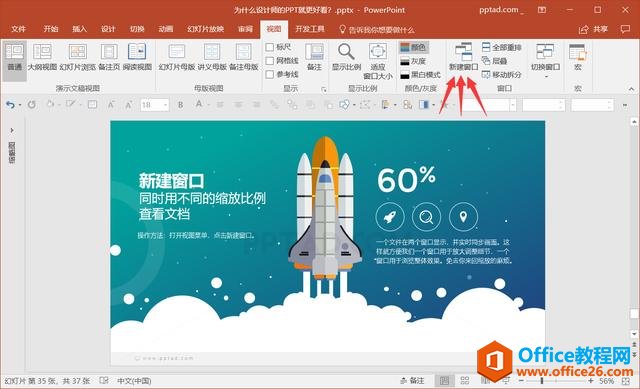Click the zoom in plus icon
This screenshot has width=640, height=389.
point(591,381)
